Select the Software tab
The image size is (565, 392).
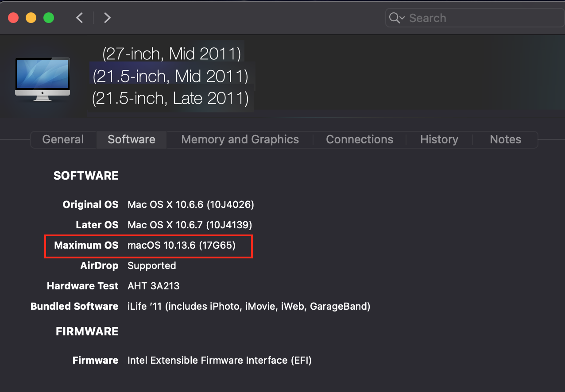pos(132,139)
